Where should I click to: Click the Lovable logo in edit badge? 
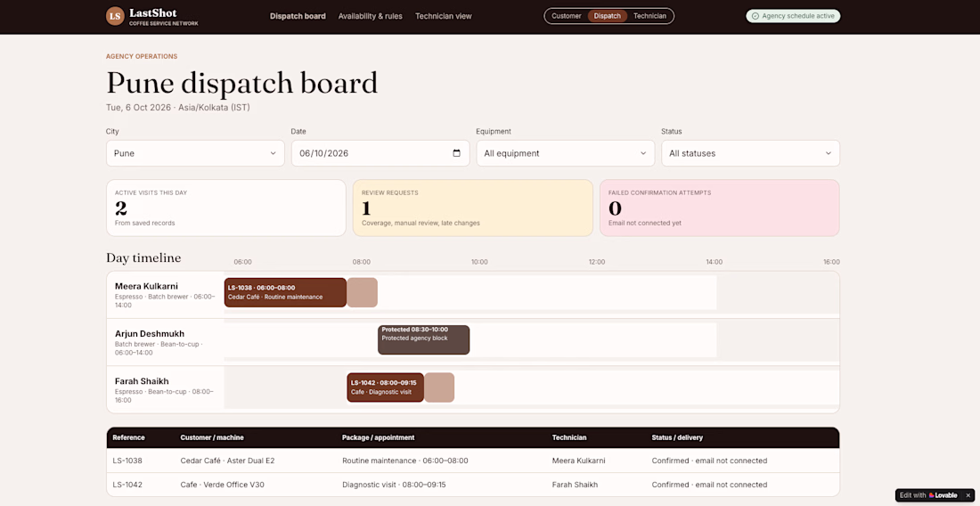pyautogui.click(x=943, y=495)
